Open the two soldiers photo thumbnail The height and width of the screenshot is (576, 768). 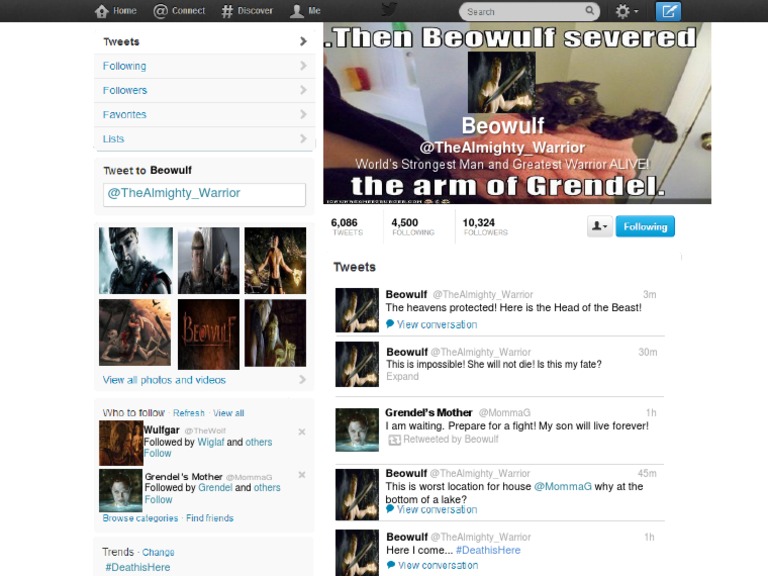tap(209, 261)
